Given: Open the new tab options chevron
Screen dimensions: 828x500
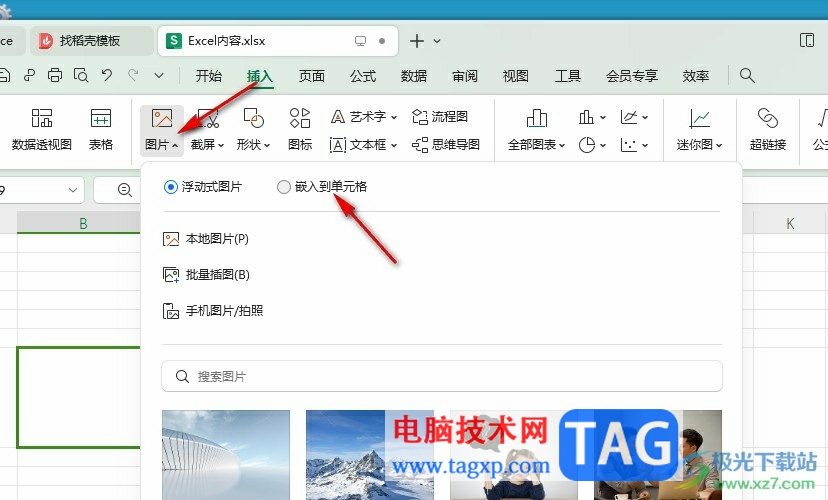Looking at the screenshot, I should [437, 41].
